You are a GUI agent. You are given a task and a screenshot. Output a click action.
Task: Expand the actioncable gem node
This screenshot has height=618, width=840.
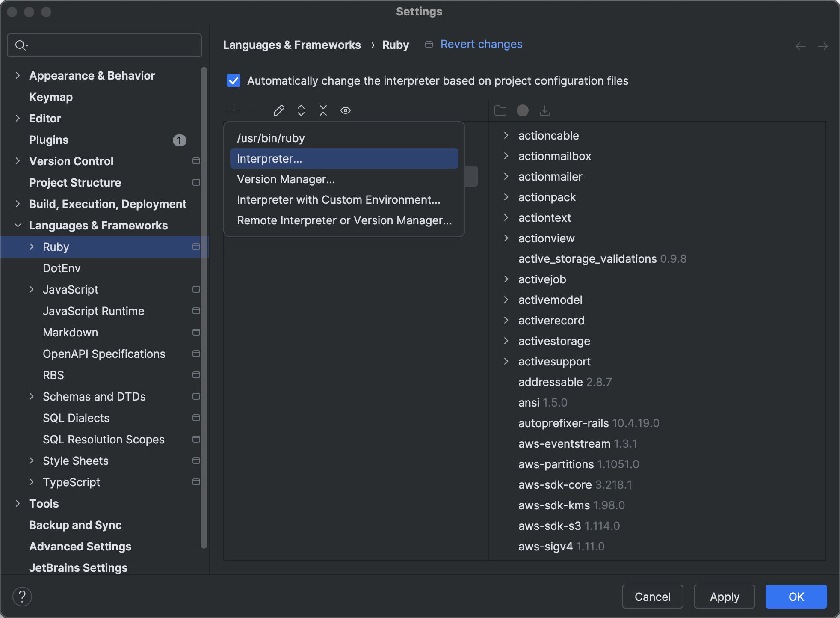[506, 135]
